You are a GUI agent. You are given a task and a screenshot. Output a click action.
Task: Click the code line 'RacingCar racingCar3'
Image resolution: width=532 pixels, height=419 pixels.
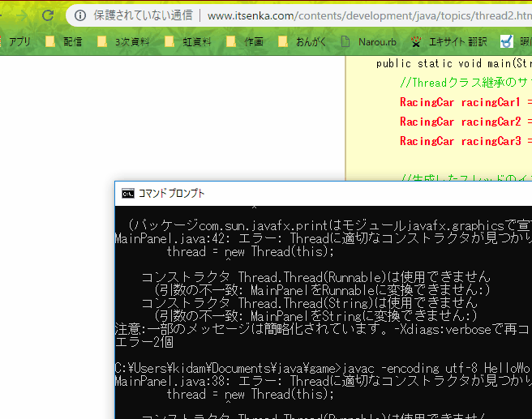[466, 141]
